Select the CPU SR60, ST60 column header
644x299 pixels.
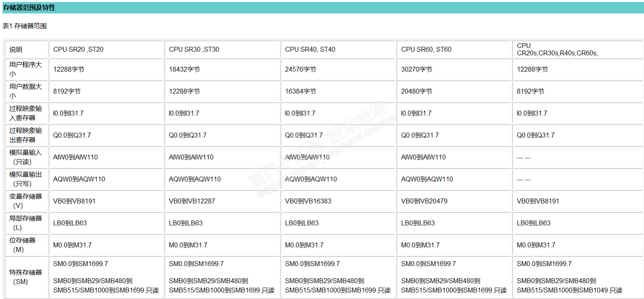pyautogui.click(x=454, y=49)
